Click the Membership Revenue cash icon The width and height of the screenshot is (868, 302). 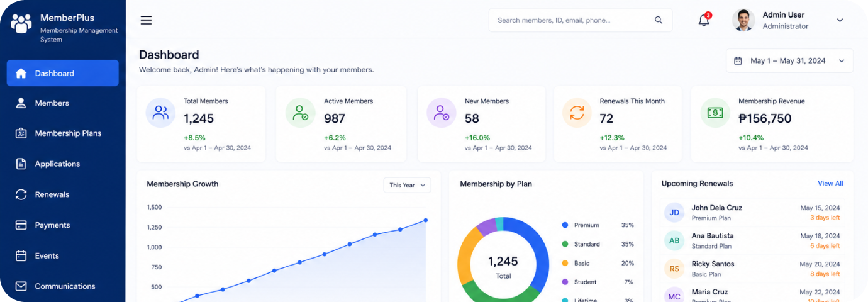[715, 113]
